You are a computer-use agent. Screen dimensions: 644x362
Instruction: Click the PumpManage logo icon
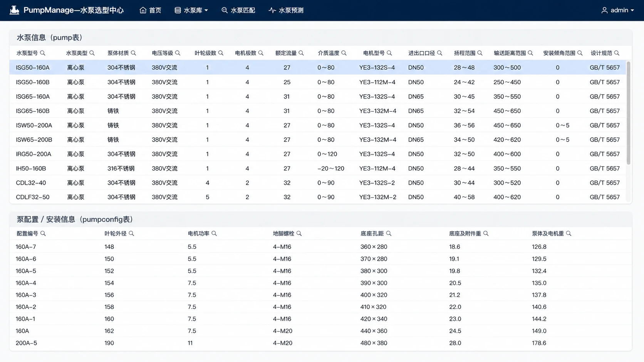pos(14,10)
